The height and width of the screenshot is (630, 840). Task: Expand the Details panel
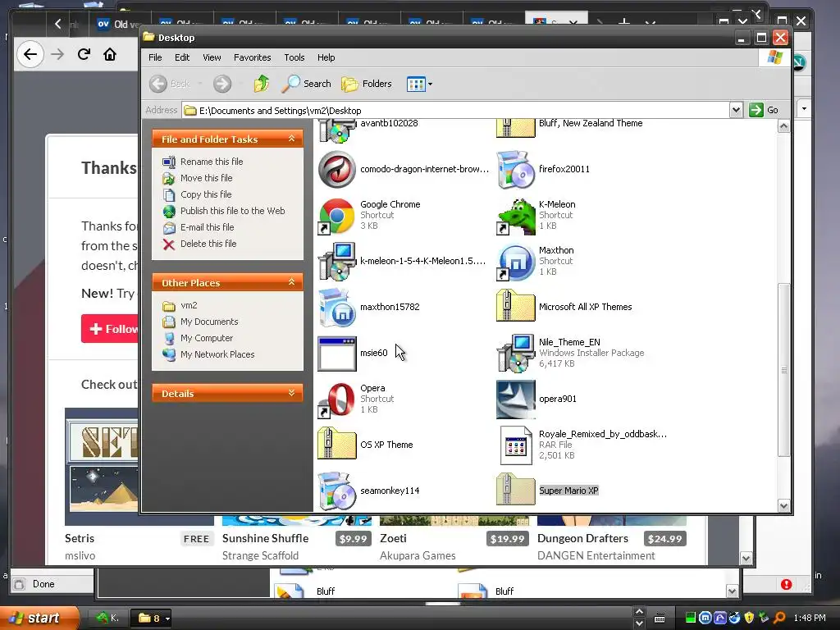coord(291,393)
